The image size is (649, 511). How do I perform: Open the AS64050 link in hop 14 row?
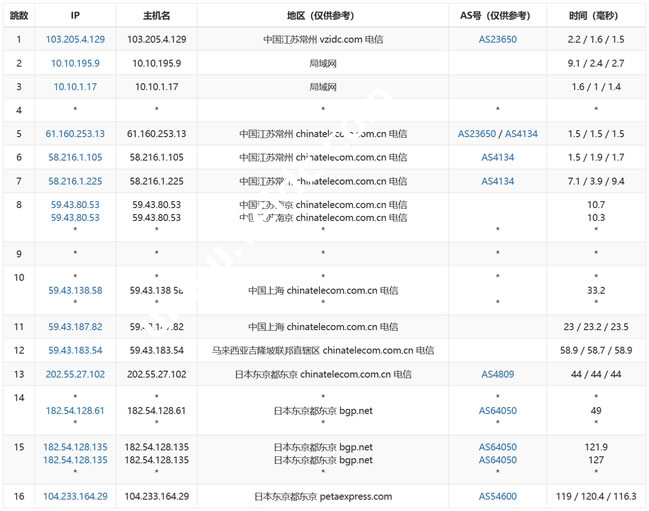click(498, 411)
